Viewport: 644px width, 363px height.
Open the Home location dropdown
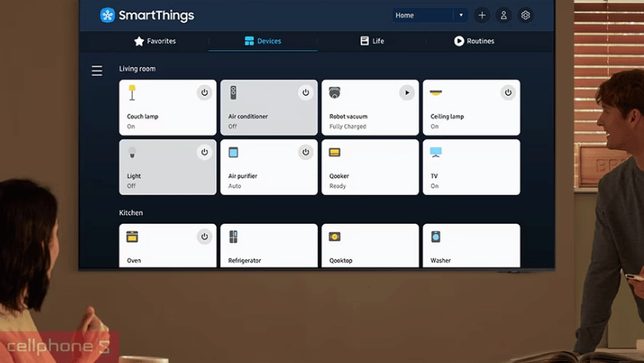click(x=429, y=15)
